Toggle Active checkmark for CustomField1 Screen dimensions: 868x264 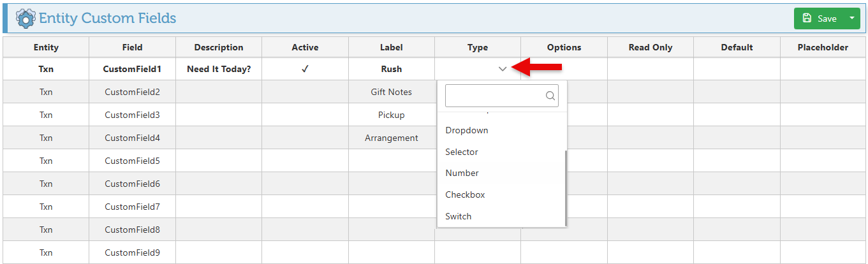pyautogui.click(x=305, y=69)
